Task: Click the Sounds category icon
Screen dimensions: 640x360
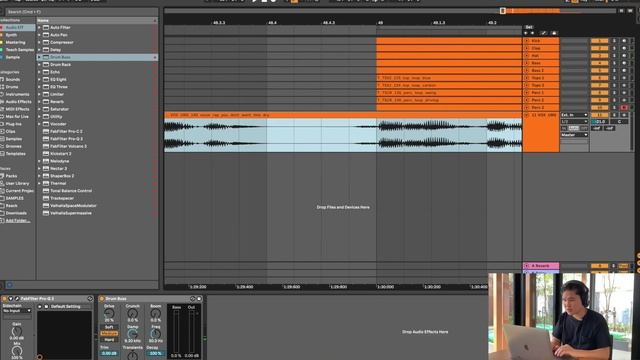Action: (2, 80)
